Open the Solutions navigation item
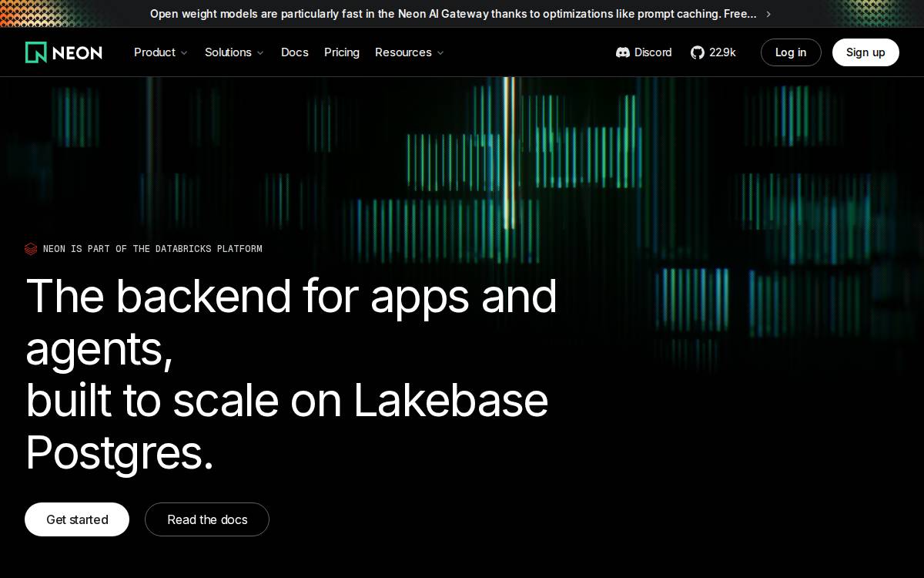The width and height of the screenshot is (924, 578). click(x=228, y=52)
